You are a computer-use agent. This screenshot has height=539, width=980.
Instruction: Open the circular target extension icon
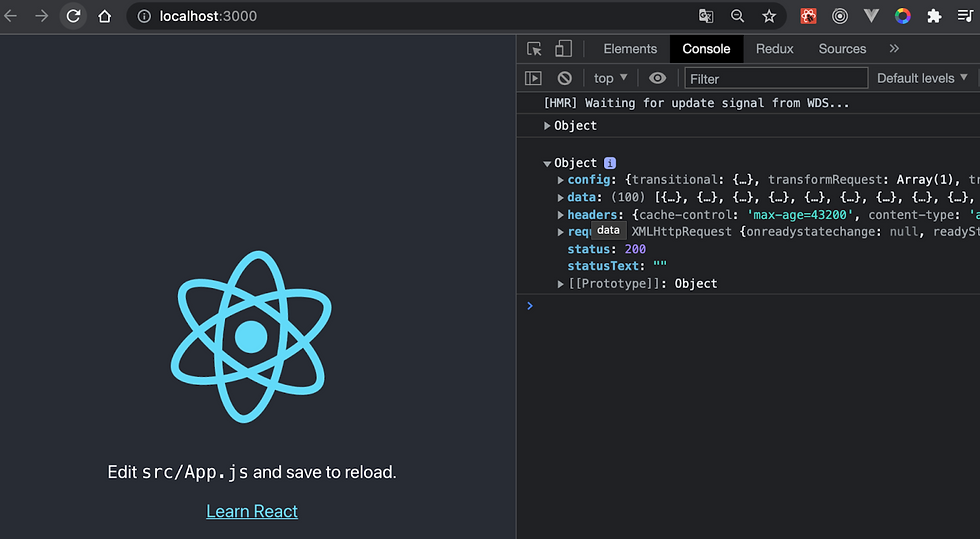(839, 16)
